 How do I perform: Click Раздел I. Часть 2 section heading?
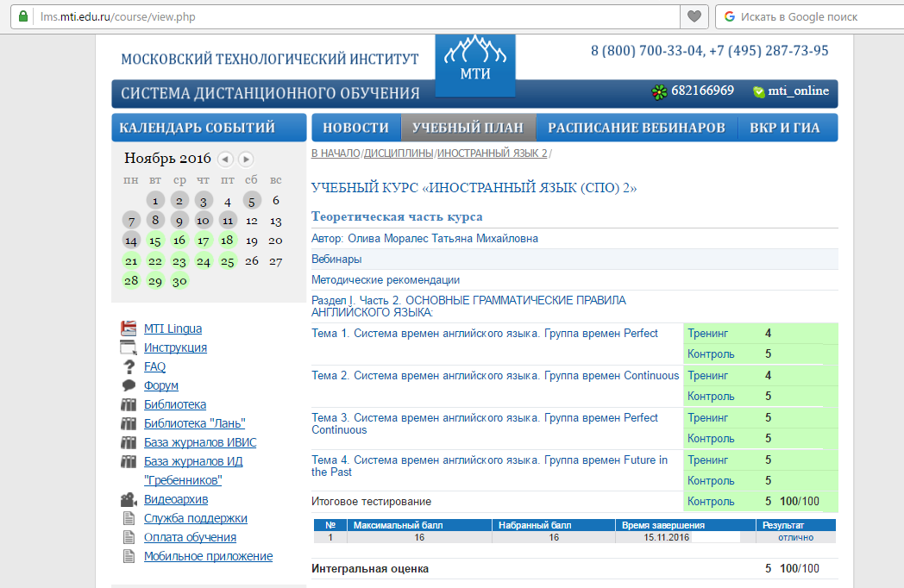pos(468,306)
